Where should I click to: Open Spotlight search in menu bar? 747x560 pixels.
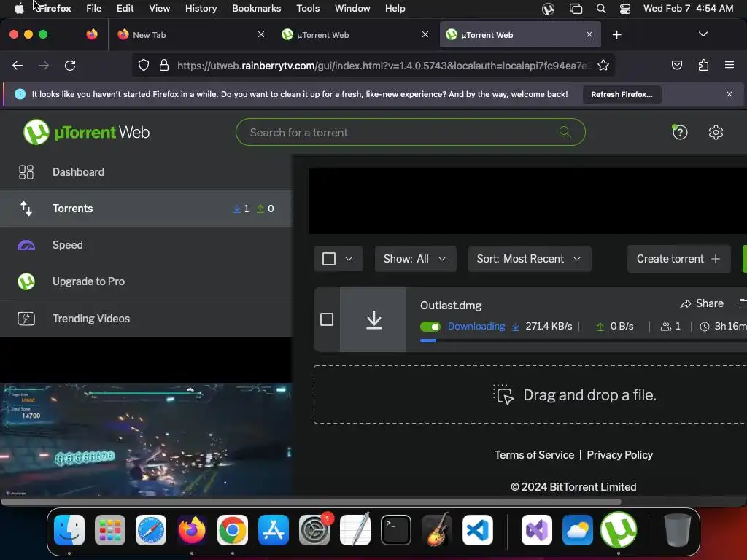(x=601, y=9)
